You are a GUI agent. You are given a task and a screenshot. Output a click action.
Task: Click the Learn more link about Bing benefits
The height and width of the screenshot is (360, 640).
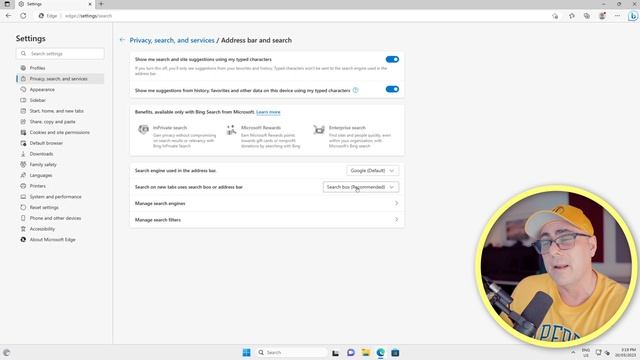tap(268, 112)
